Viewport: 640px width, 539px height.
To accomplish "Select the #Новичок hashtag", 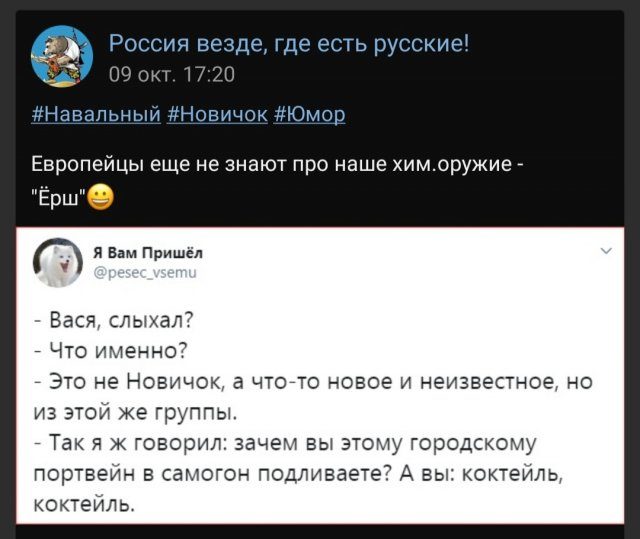I will (x=217, y=114).
